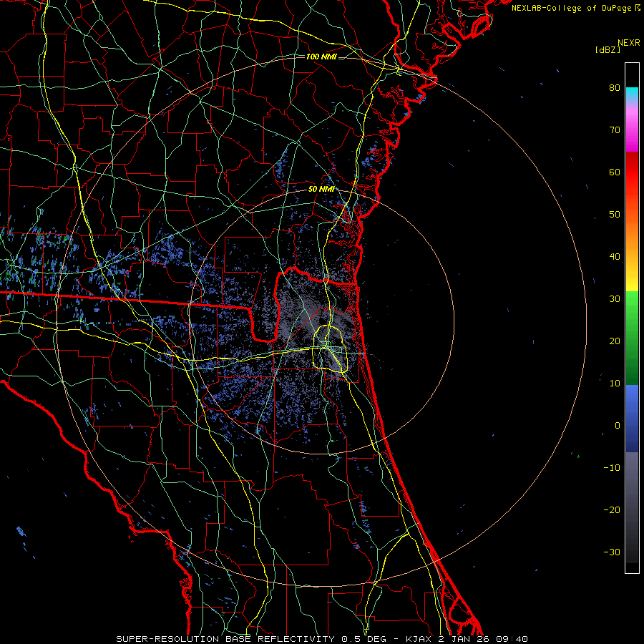This screenshot has height=644, width=644.
Task: Click the -20 dBZ scale value
Action: tap(612, 510)
